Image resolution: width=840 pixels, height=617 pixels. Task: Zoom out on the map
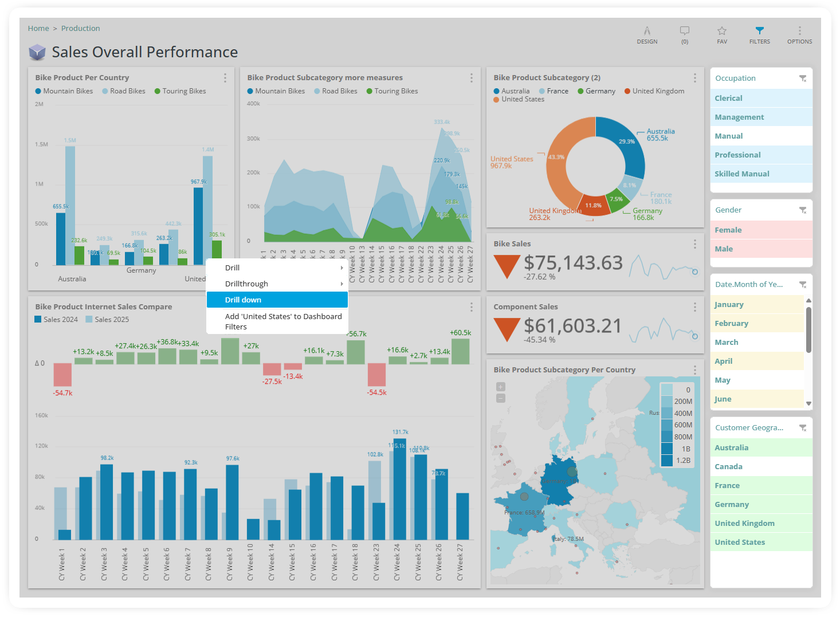[500, 398]
